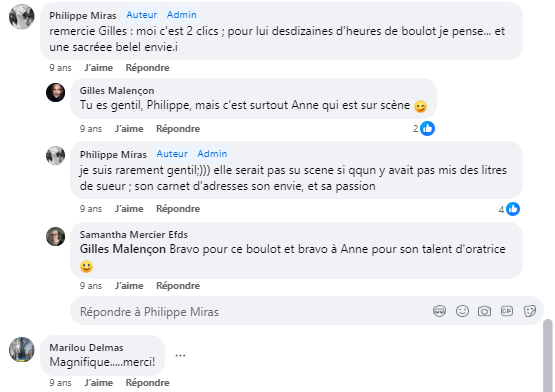Open Marilou Delmas profile picture
Viewport: 555px width, 392px height.
click(22, 350)
